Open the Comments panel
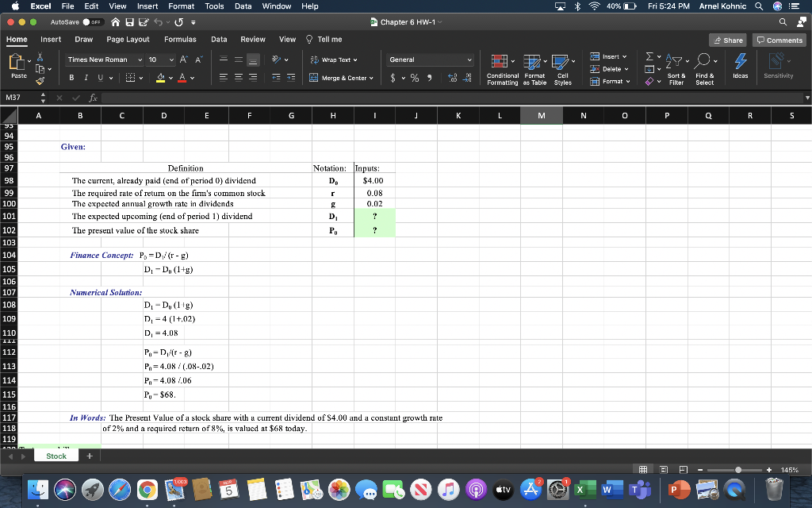The height and width of the screenshot is (508, 812). (779, 39)
